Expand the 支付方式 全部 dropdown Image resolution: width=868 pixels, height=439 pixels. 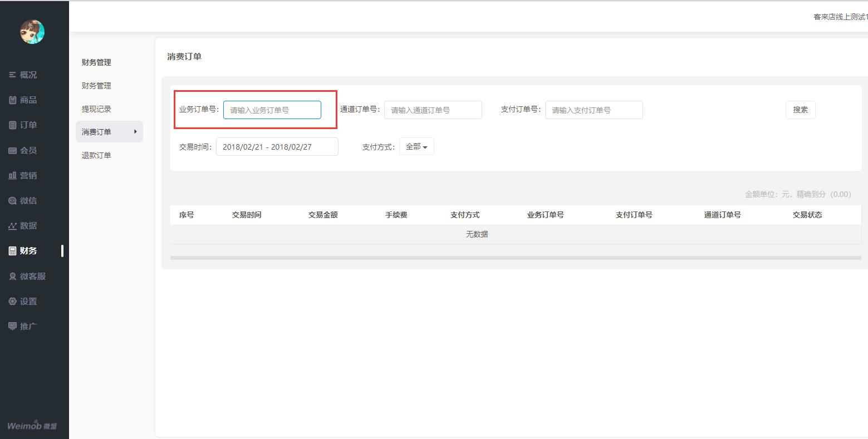tap(416, 147)
